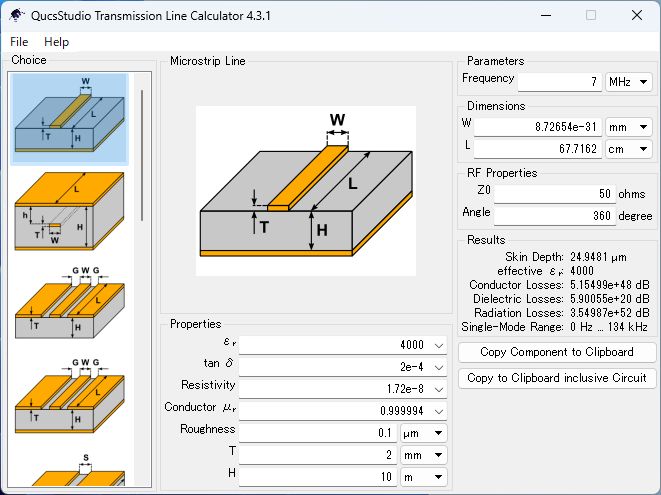661x495 pixels.
Task: Click the H height value field
Action: tap(317, 477)
